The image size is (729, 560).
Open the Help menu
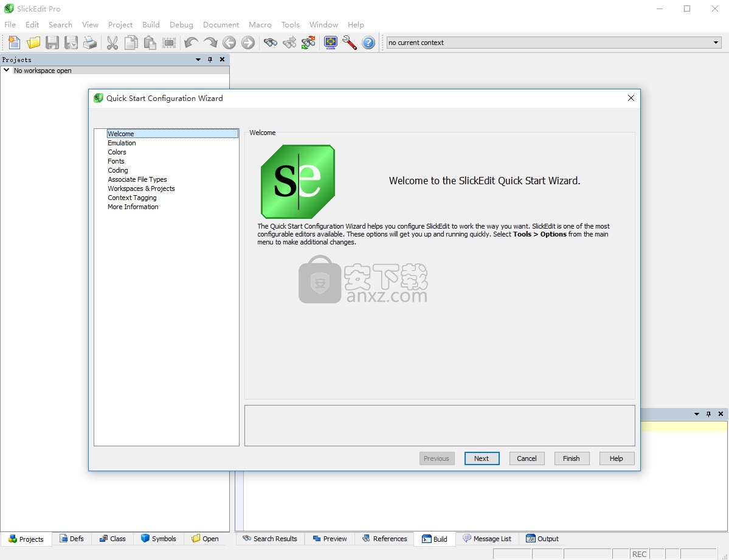(356, 25)
